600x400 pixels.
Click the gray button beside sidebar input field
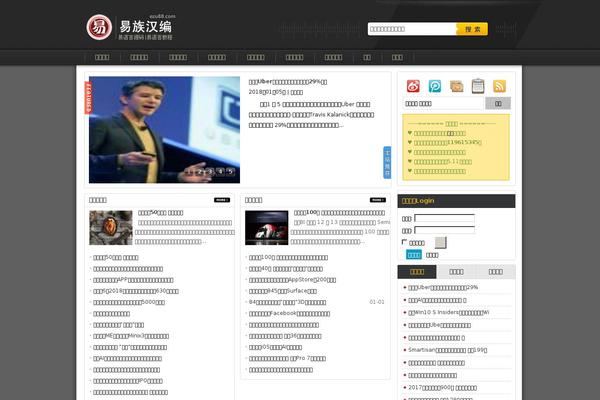(x=498, y=103)
